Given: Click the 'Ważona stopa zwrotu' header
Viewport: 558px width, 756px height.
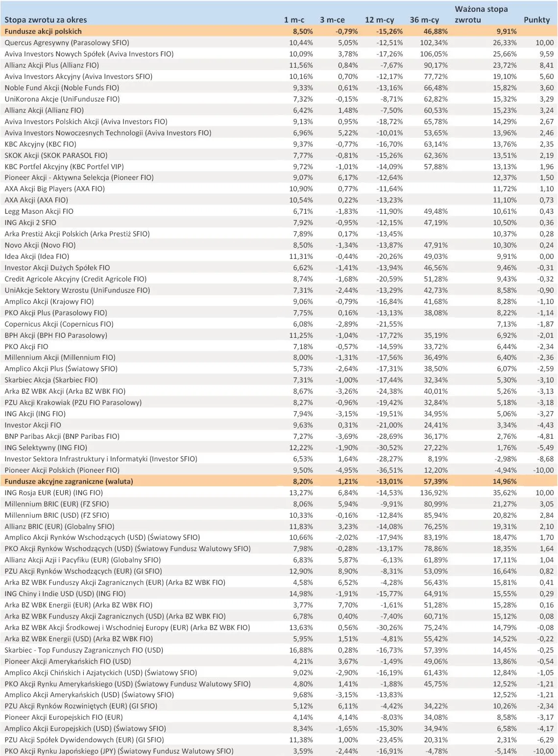Looking at the screenshot, I should (481, 13).
